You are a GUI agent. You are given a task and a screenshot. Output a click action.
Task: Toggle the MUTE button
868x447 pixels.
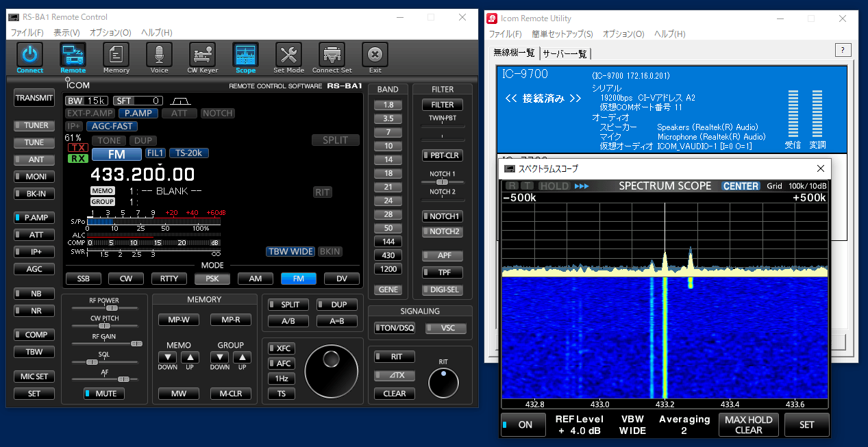pos(104,394)
